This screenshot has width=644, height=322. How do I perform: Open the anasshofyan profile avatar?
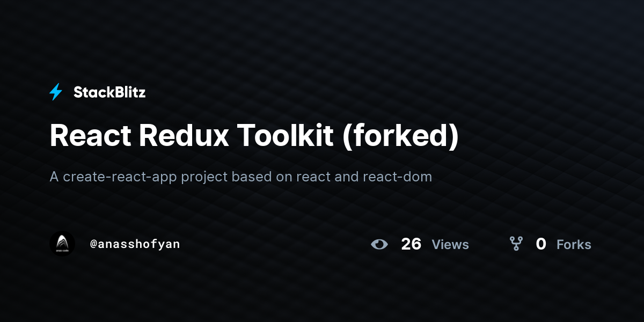click(62, 244)
